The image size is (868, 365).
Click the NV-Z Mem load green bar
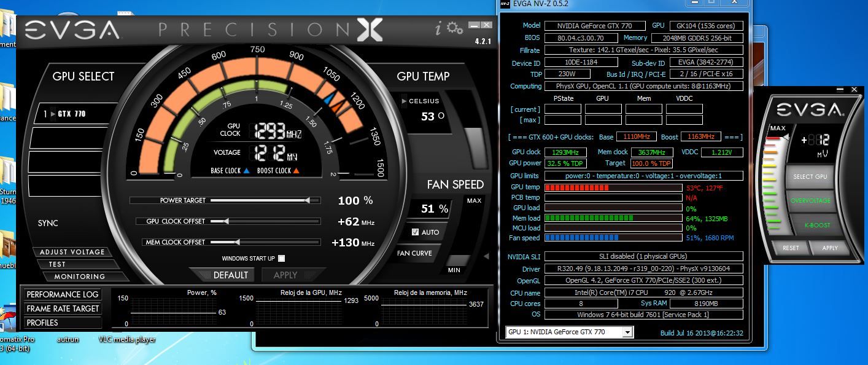(613, 218)
